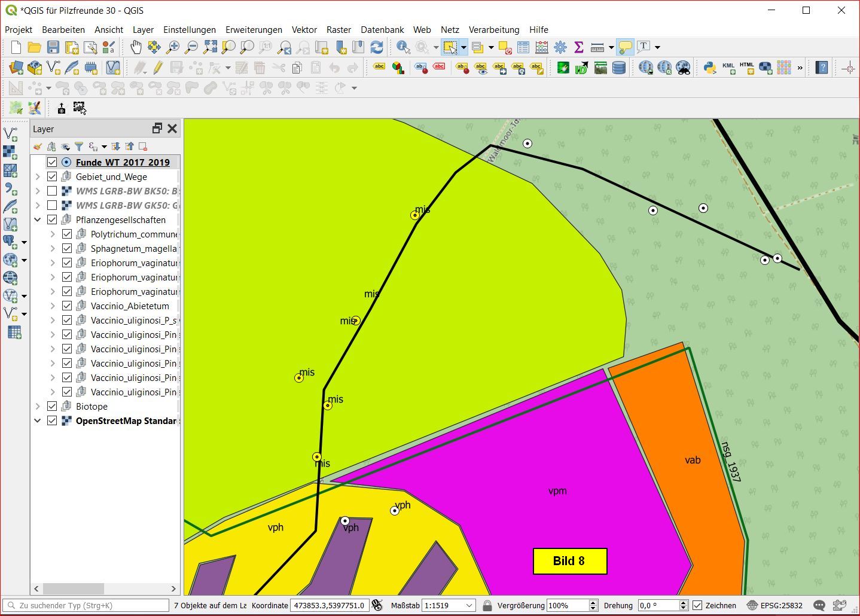
Task: Open the attribute table icon
Action: click(523, 47)
